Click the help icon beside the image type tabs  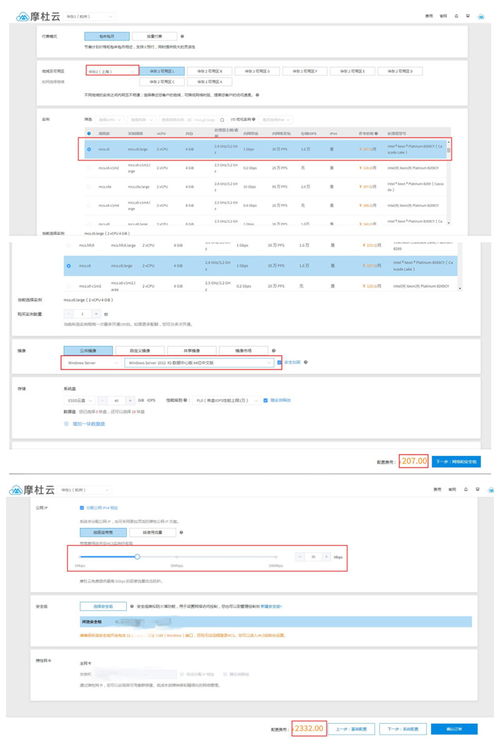273,350
